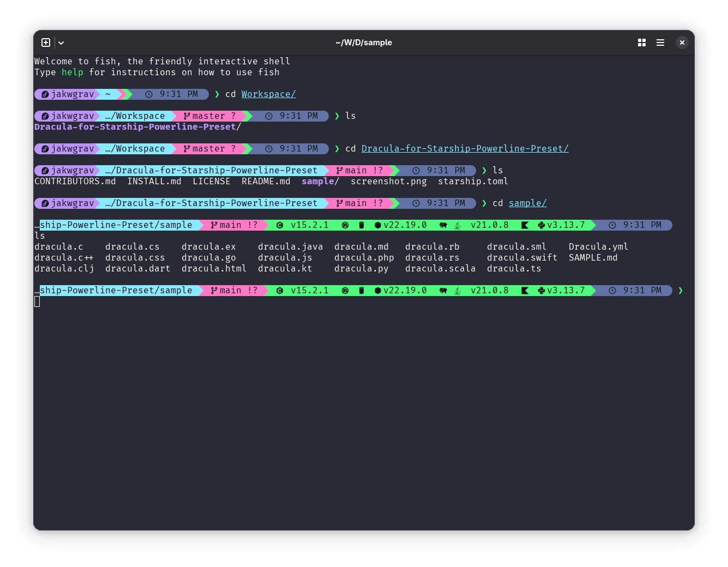Open the new tab button in the titlebar
728x567 pixels.
[46, 43]
